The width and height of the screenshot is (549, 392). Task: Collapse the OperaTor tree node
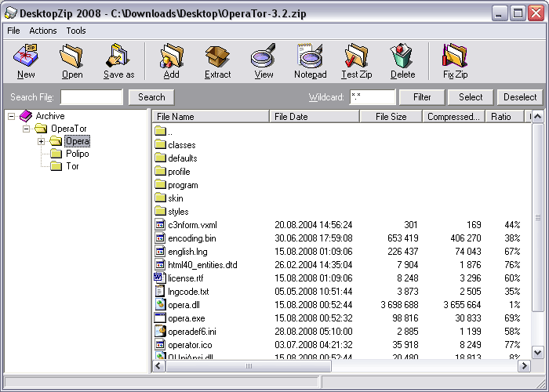pyautogui.click(x=26, y=129)
